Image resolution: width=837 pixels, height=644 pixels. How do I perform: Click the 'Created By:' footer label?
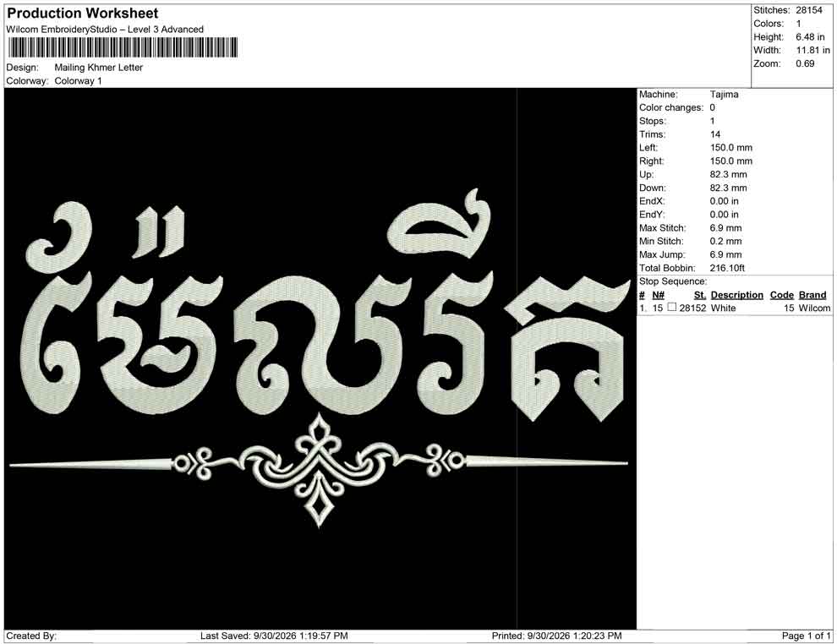[x=31, y=636]
